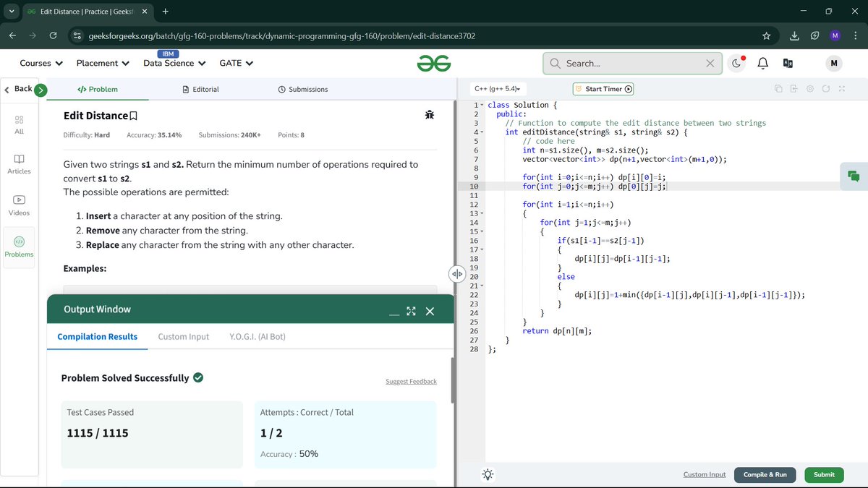Report a bug with the bug icon
This screenshot has height=488, width=868.
pos(430,114)
